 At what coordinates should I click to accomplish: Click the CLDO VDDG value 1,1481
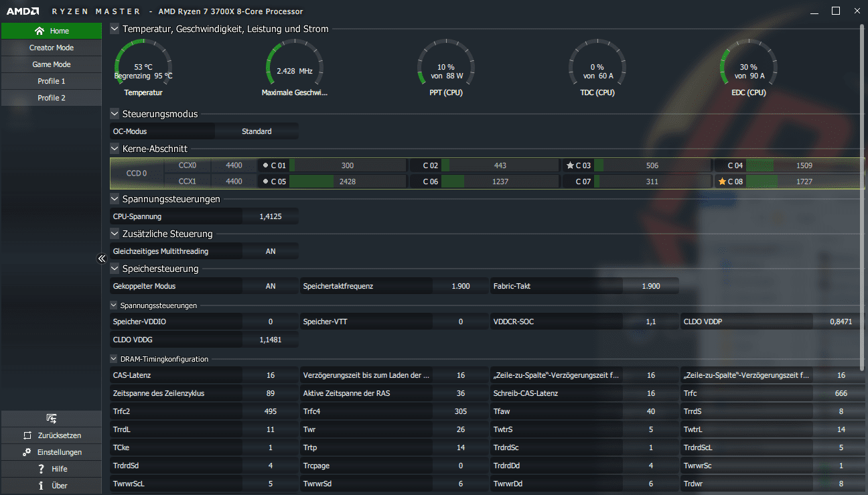click(x=270, y=340)
